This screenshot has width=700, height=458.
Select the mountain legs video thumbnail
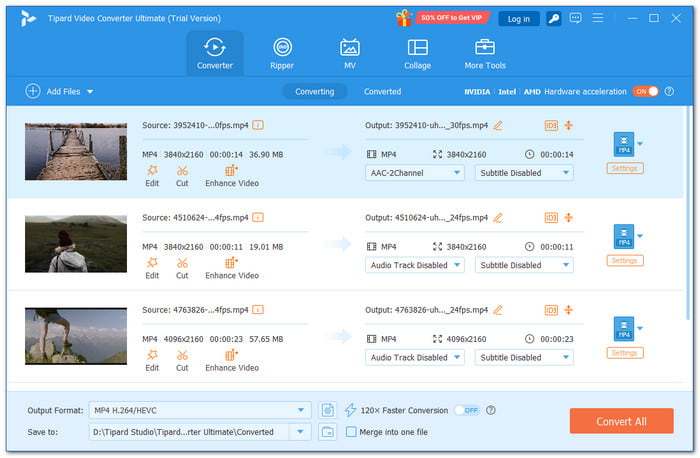pos(76,336)
